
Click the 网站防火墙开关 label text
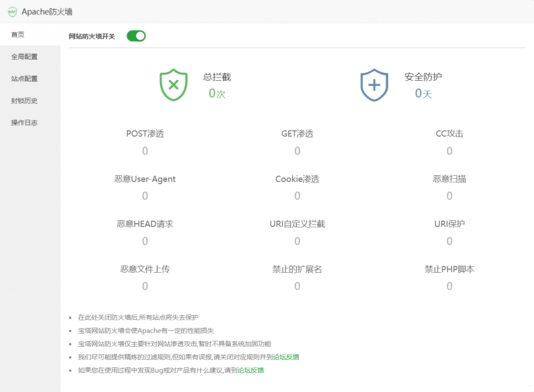tap(92, 37)
